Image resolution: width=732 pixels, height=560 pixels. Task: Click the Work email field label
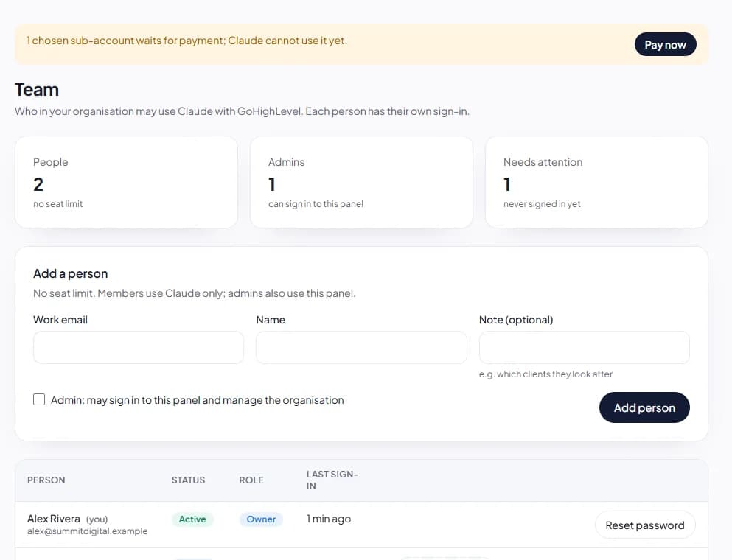coord(60,320)
